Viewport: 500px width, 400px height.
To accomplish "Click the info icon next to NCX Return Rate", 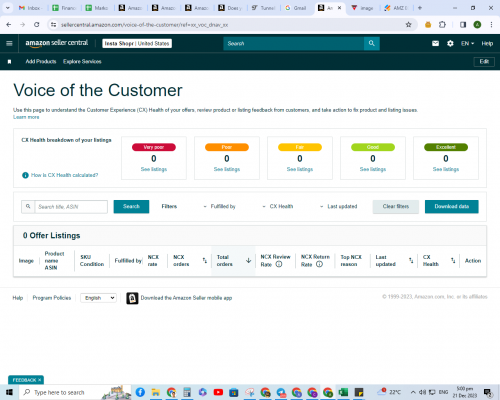I will [319, 264].
